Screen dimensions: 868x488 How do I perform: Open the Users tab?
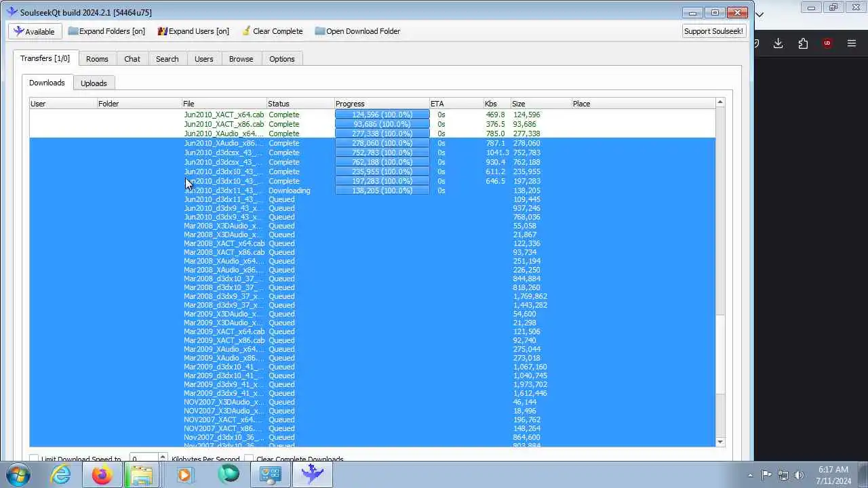(204, 59)
